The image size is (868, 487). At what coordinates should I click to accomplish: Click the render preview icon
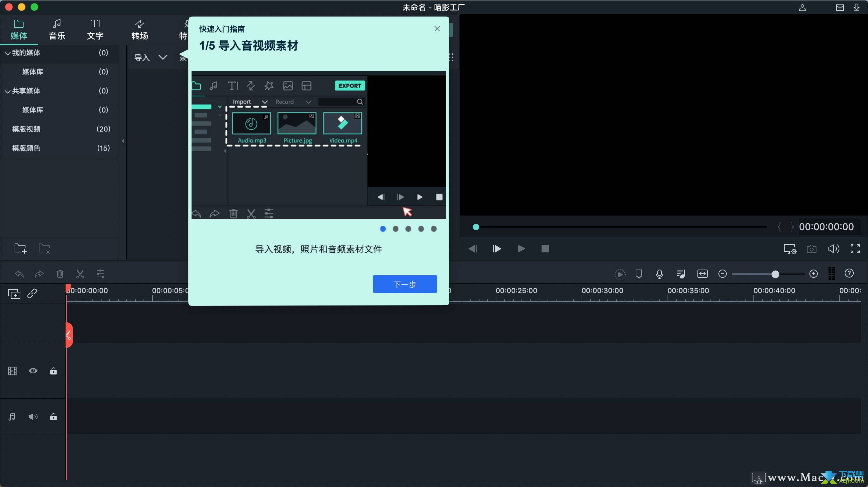click(620, 274)
